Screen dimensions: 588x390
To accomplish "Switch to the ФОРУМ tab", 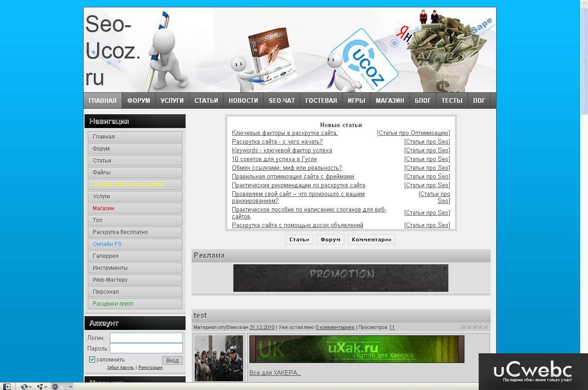I will (x=138, y=100).
